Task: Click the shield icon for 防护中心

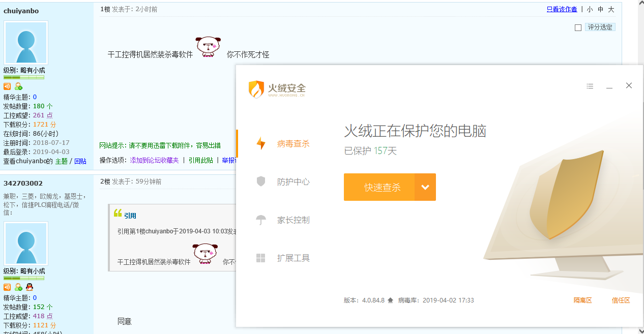Action: pyautogui.click(x=261, y=181)
